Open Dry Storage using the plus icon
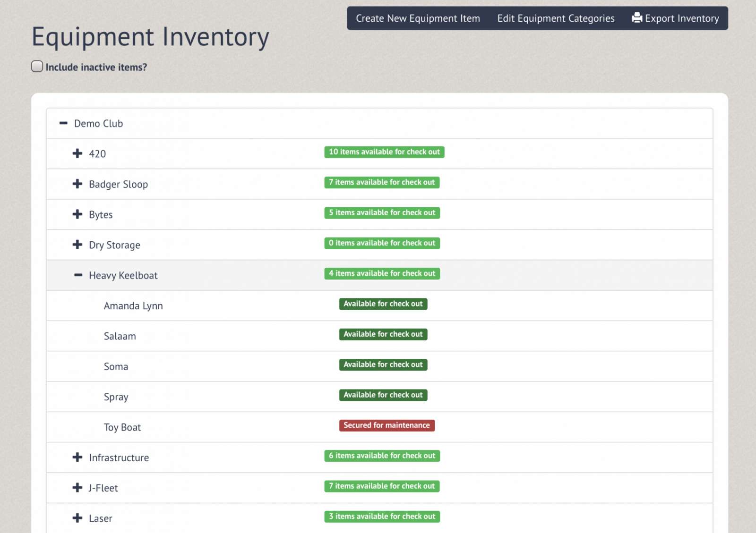 tap(77, 245)
